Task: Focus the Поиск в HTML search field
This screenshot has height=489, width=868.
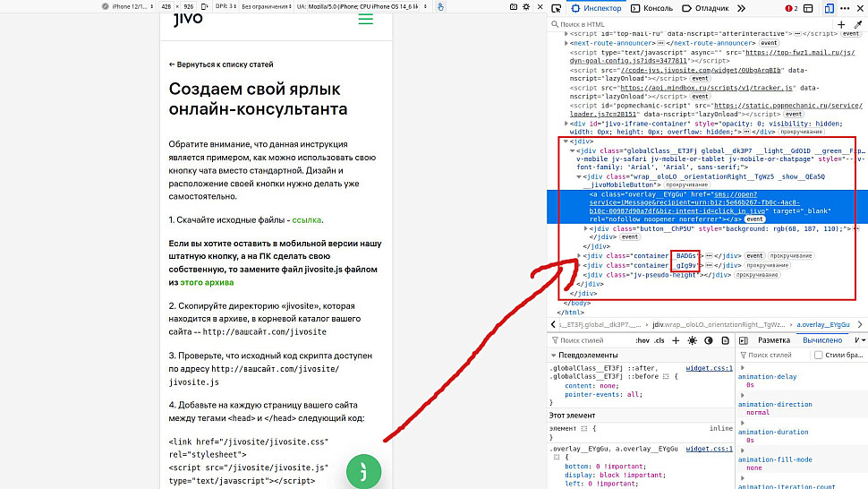Action: pyautogui.click(x=692, y=24)
